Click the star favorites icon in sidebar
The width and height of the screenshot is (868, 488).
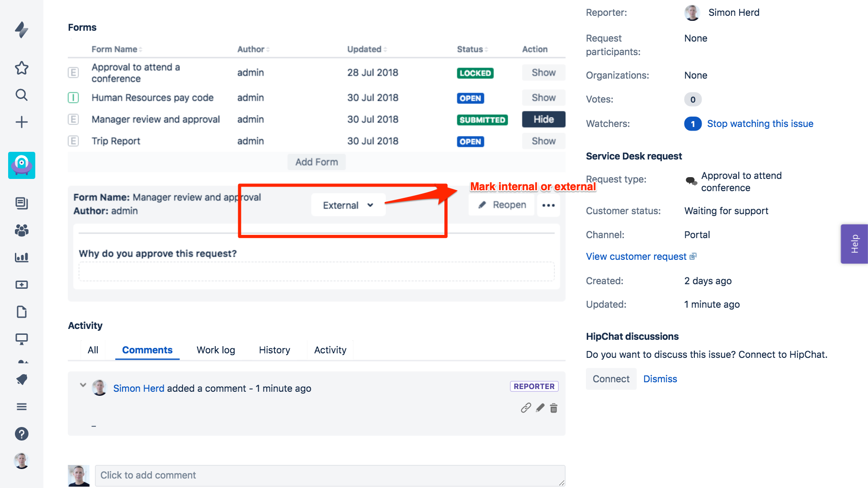[x=21, y=68]
